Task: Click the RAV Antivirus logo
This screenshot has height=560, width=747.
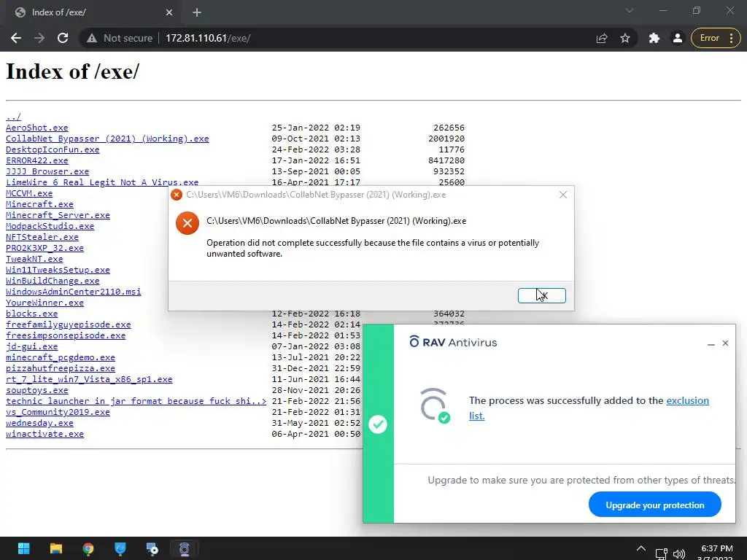Action: point(453,342)
